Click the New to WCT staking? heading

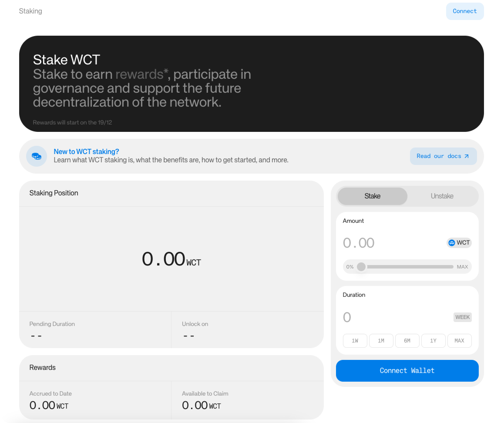[x=86, y=152]
